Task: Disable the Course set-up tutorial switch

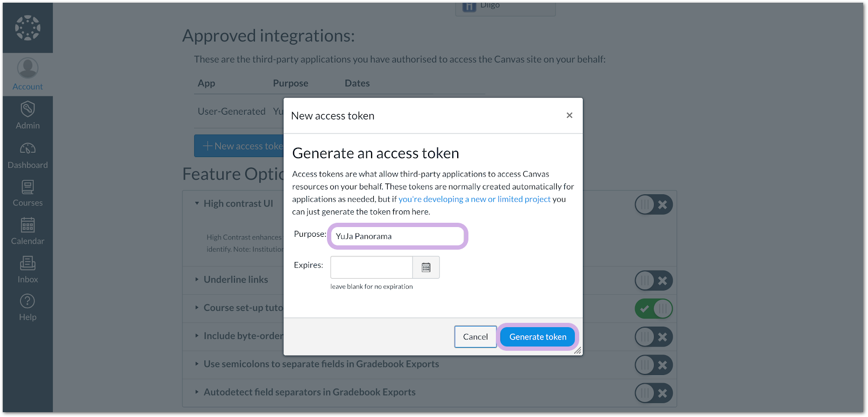Action: click(653, 309)
